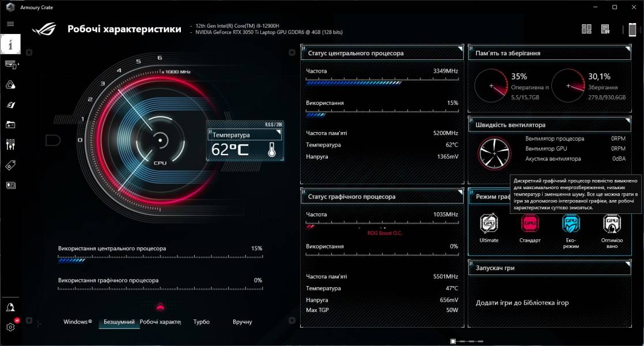This screenshot has height=346, width=644.
Task: Open the report document icon with R
Action: click(605, 29)
